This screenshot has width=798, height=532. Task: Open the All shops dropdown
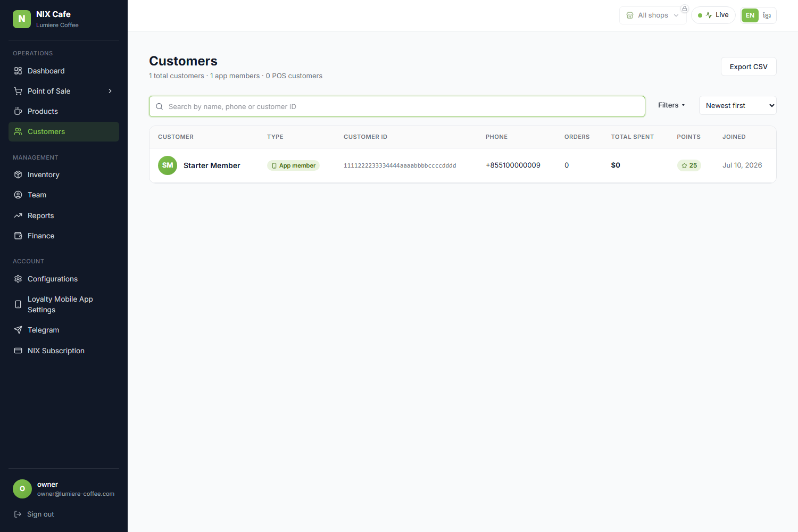tap(653, 15)
